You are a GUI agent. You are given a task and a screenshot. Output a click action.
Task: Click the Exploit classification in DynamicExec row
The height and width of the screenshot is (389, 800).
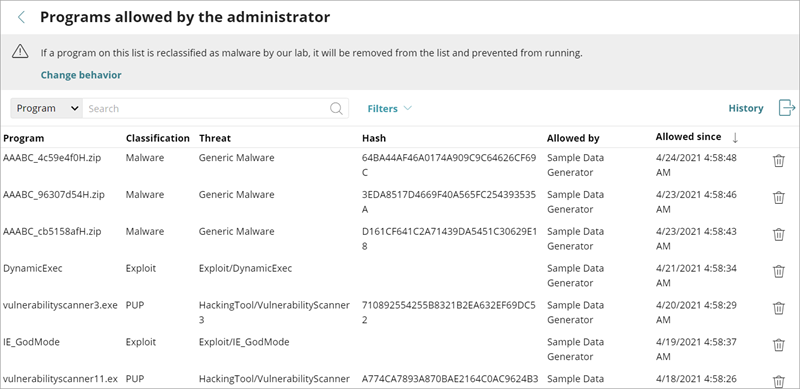pos(141,268)
